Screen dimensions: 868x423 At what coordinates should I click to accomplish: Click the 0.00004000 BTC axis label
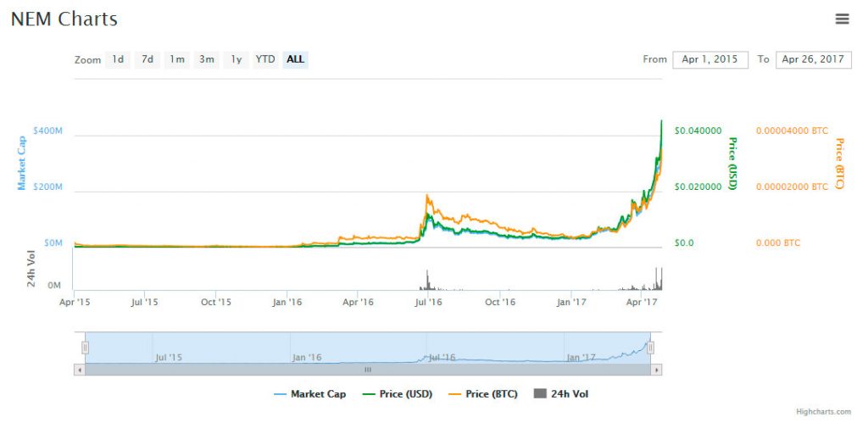(x=793, y=131)
